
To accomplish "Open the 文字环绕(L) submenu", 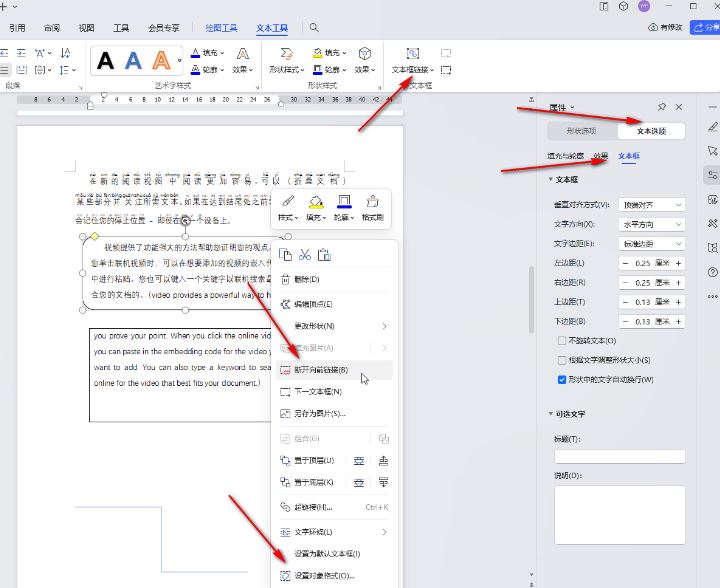I will pyautogui.click(x=334, y=532).
